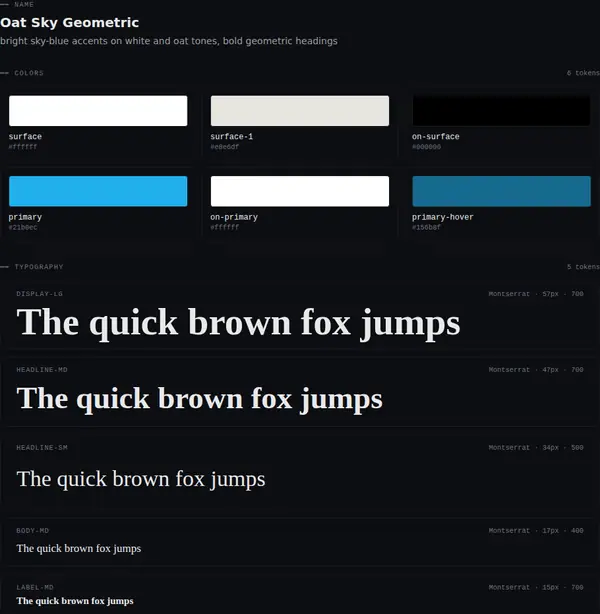
Task: Click the HEADLINE-MD label
Action: (42, 370)
